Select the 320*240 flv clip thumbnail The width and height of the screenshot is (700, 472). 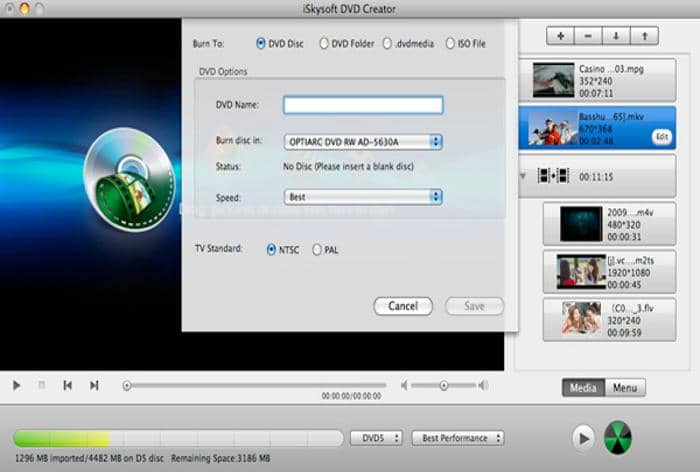581,319
